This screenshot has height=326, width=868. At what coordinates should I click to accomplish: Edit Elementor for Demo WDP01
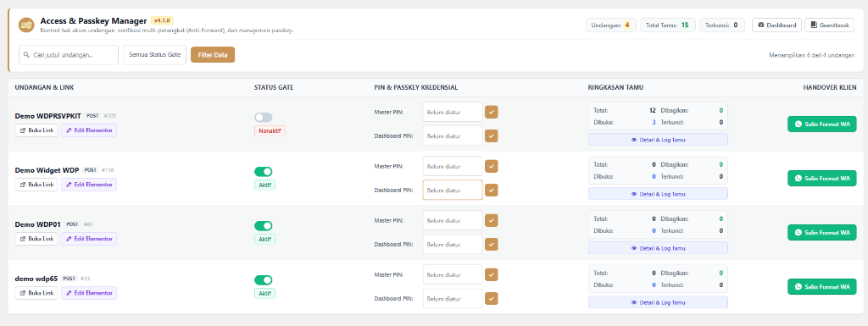pos(88,239)
